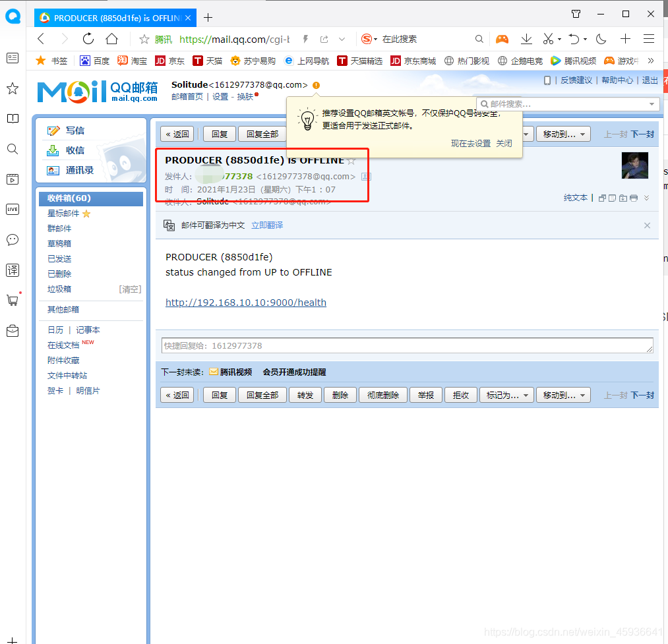Click the scissors screenshot tool

548,39
